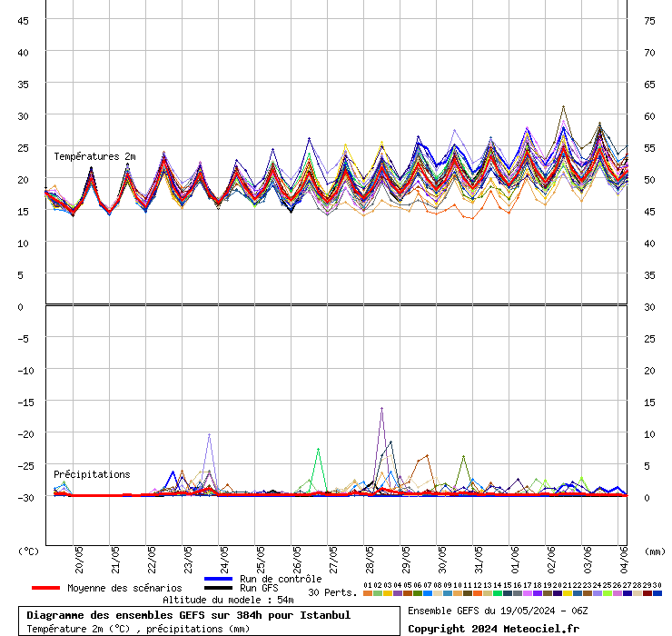The image size is (672, 636).
Task: Click the perturbation 17 purple legend swatch
Action: 528,593
